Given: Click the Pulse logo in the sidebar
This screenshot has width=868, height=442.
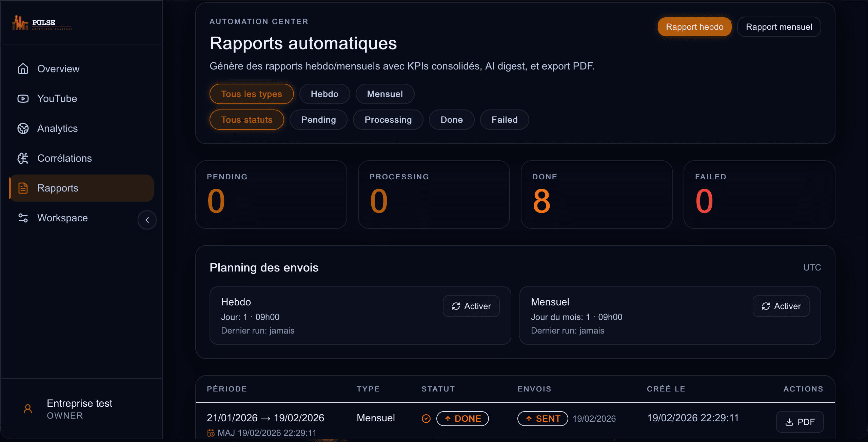Looking at the screenshot, I should (42, 23).
